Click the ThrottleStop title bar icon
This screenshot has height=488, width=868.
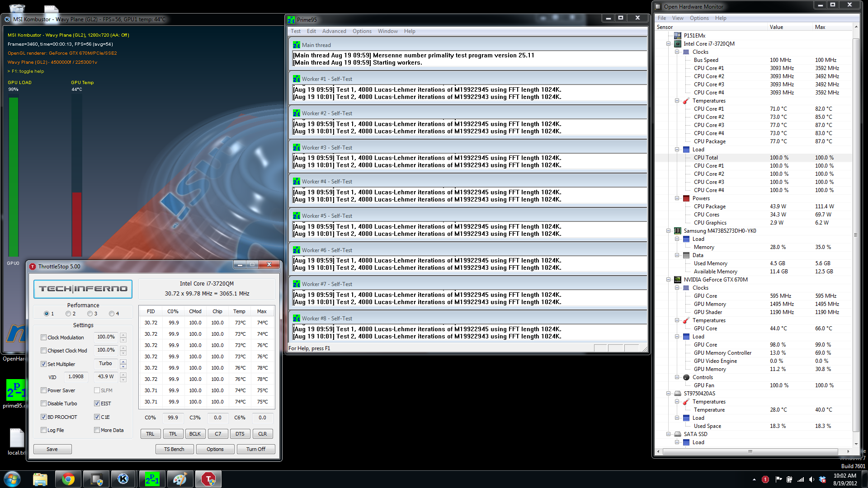click(33, 267)
